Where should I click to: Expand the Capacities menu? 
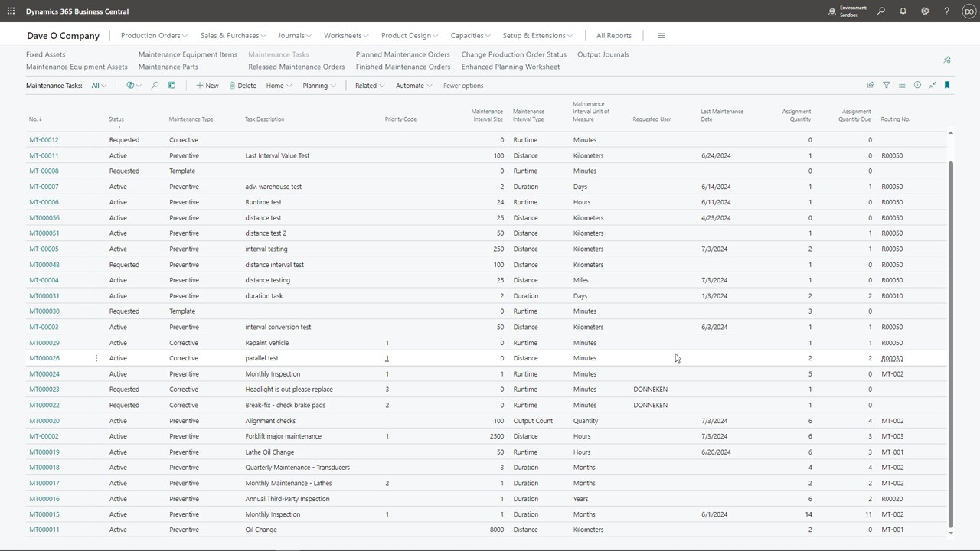pyautogui.click(x=471, y=35)
